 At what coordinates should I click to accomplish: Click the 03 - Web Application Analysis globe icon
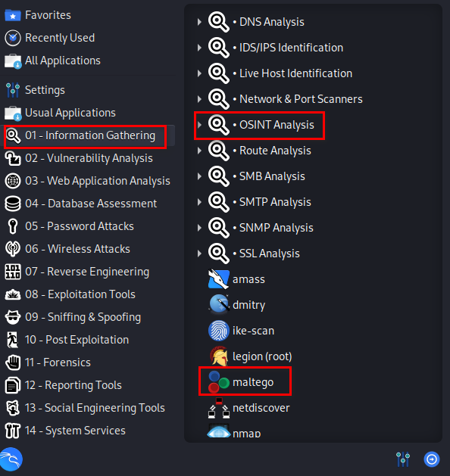tap(13, 181)
